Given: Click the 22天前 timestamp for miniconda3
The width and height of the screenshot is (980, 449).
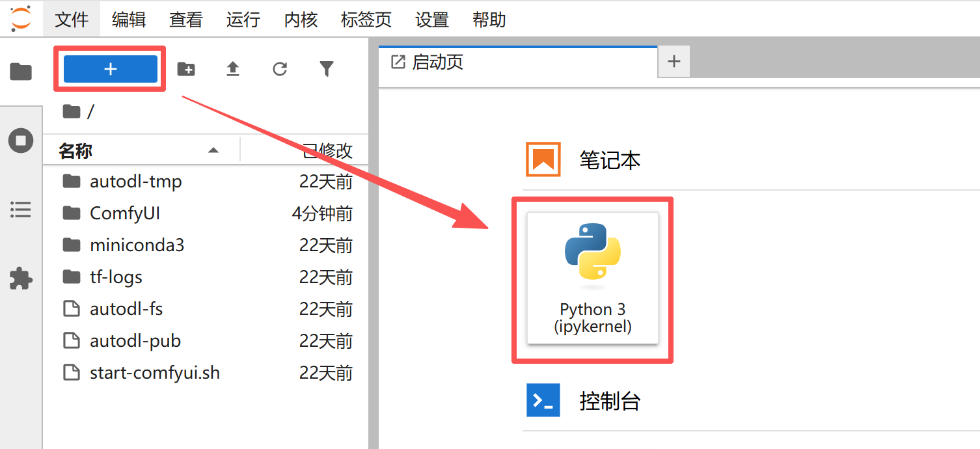Looking at the screenshot, I should click(326, 245).
